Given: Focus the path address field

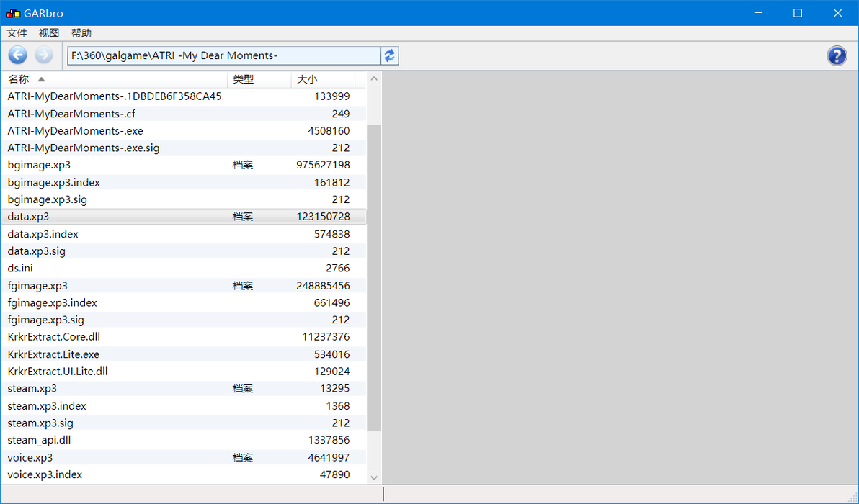Looking at the screenshot, I should tap(223, 55).
